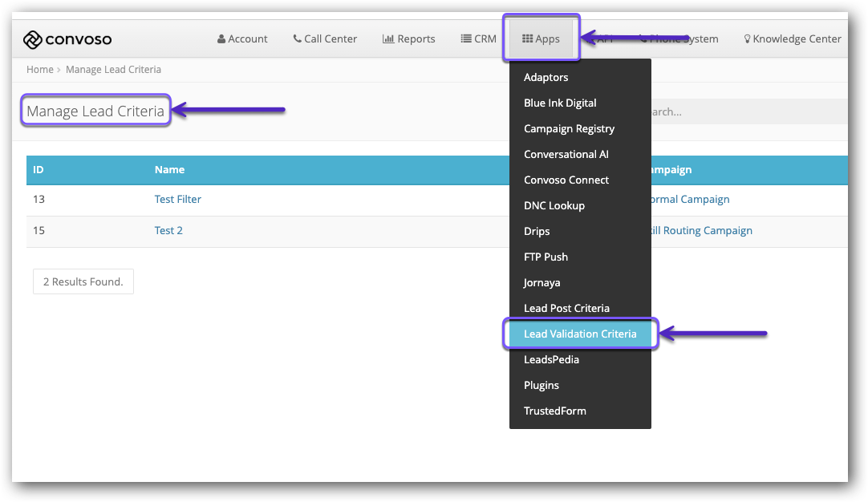
Task: Click the ID cell showing 13
Action: pyautogui.click(x=39, y=199)
